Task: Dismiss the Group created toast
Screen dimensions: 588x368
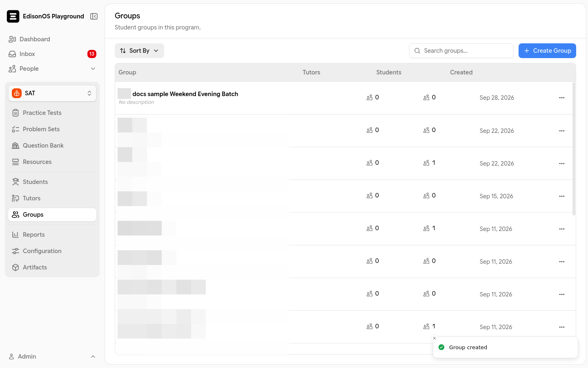Action: click(x=434, y=338)
